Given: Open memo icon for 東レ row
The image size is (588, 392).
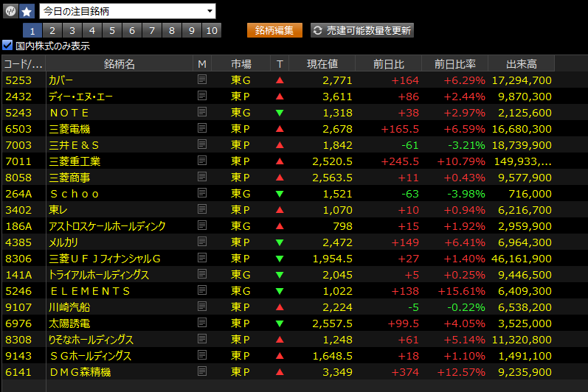Looking at the screenshot, I should point(201,209).
